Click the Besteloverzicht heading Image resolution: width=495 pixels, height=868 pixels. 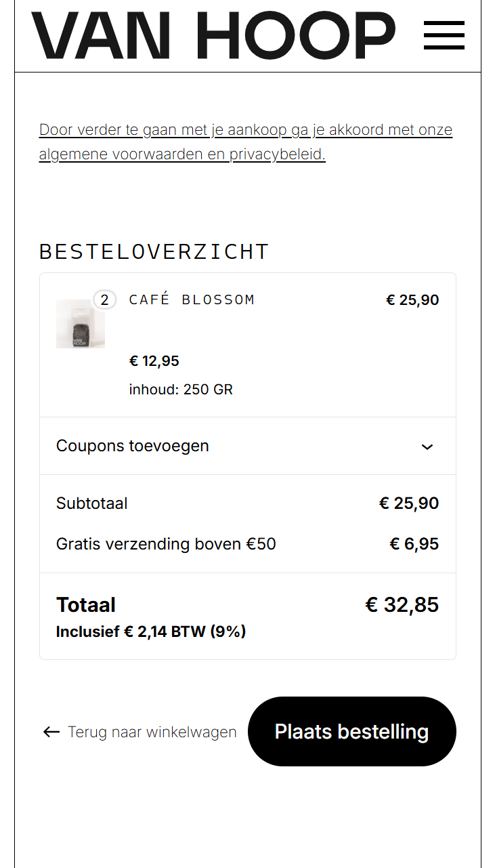coord(154,251)
